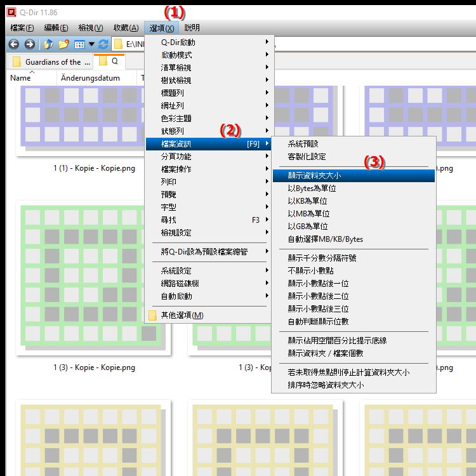476x476 pixels.
Task: Click the 選項(X) menu
Action: pyautogui.click(x=161, y=28)
